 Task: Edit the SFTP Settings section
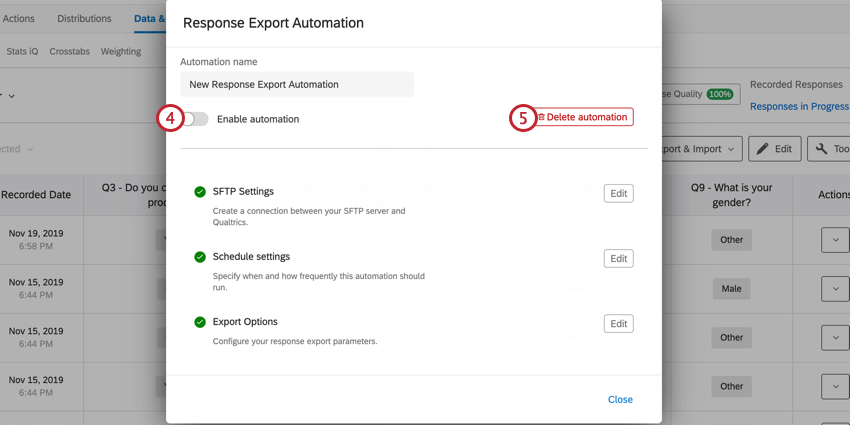coord(619,194)
